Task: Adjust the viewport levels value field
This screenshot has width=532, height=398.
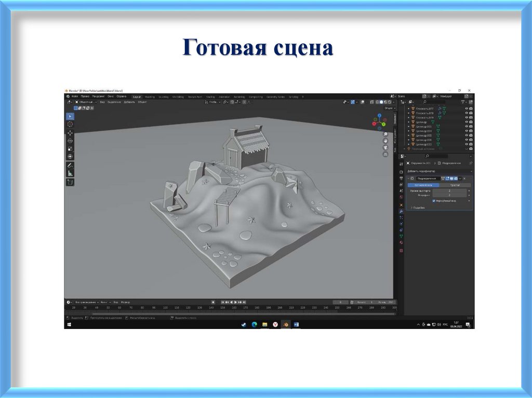Action: click(x=449, y=191)
